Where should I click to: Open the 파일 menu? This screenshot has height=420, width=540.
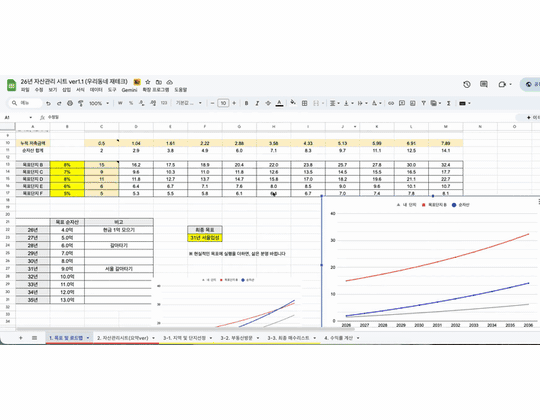25,90
